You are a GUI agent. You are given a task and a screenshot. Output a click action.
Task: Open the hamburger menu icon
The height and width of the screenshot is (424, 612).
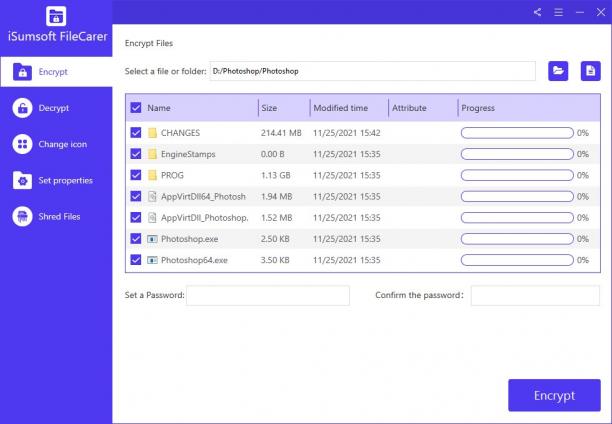pyautogui.click(x=559, y=12)
